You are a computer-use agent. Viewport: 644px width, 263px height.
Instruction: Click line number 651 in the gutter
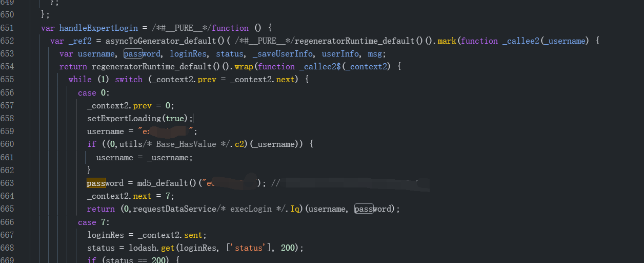(x=7, y=28)
